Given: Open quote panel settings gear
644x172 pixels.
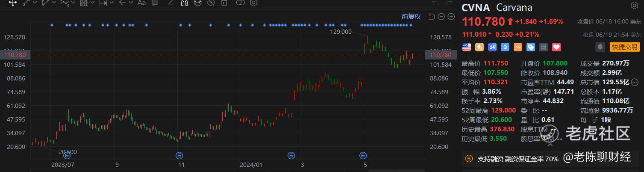Looking at the screenshot, I should pos(634,5).
